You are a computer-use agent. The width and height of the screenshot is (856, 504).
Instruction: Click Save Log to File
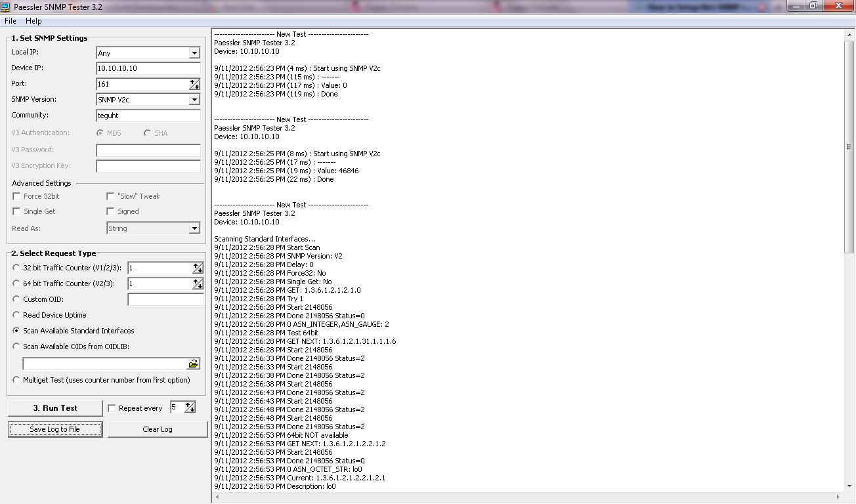coord(54,429)
